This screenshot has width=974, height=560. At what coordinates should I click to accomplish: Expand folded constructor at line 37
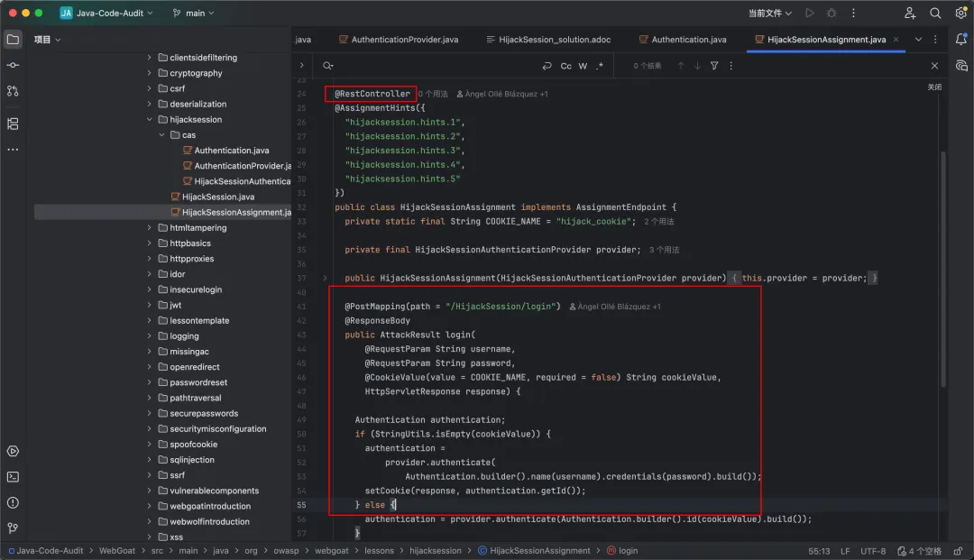tap(325, 278)
